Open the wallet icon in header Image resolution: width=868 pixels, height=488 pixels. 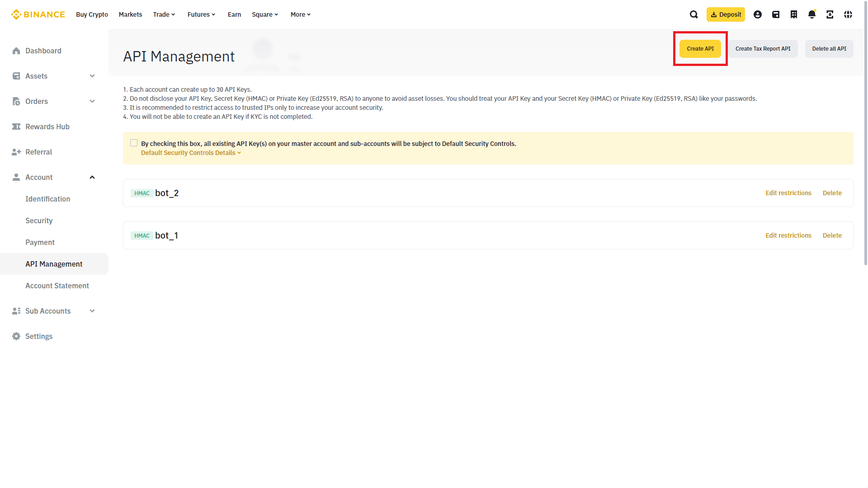[776, 14]
